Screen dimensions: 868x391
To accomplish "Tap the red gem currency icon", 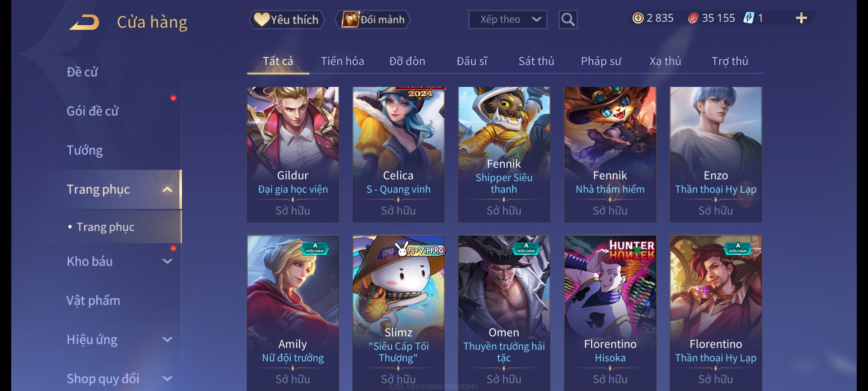I will pyautogui.click(x=693, y=18).
